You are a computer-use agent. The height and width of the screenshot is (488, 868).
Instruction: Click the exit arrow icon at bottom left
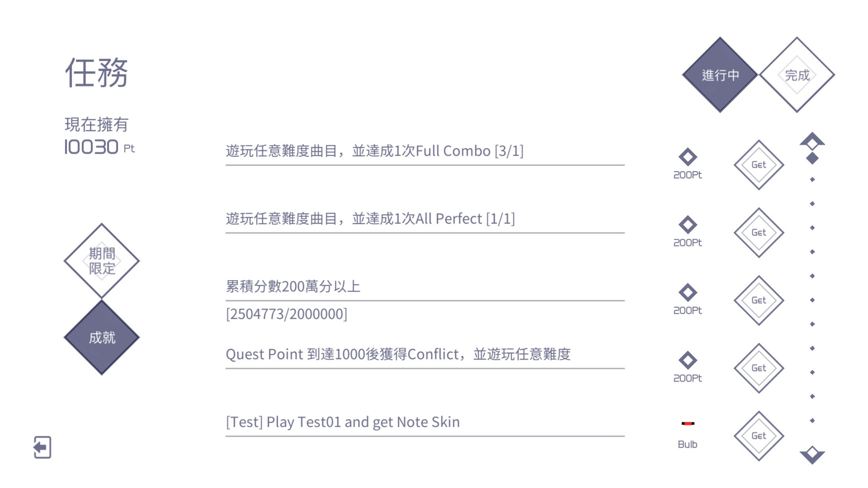42,447
